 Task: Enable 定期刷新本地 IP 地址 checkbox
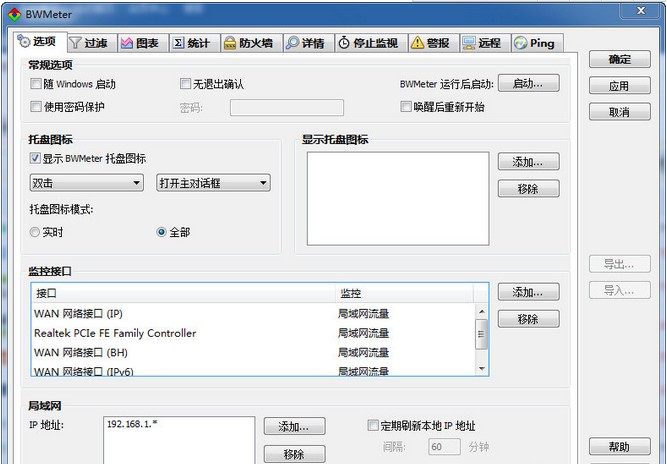(x=373, y=425)
